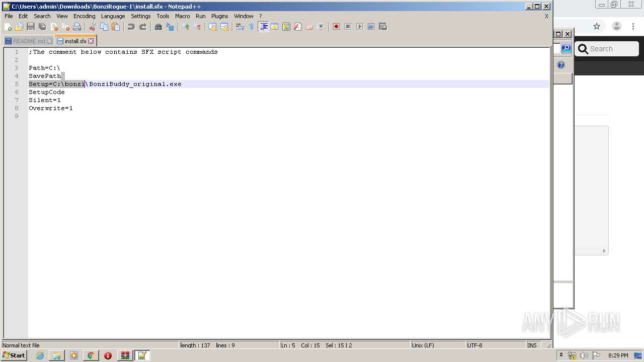Open the View menu
644x362 pixels.
(62, 16)
